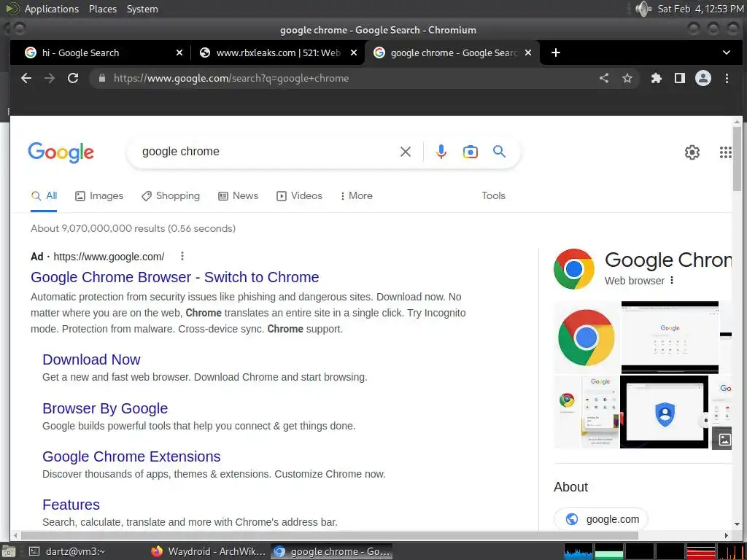
Task: Switch to Videos results
Action: coord(299,195)
